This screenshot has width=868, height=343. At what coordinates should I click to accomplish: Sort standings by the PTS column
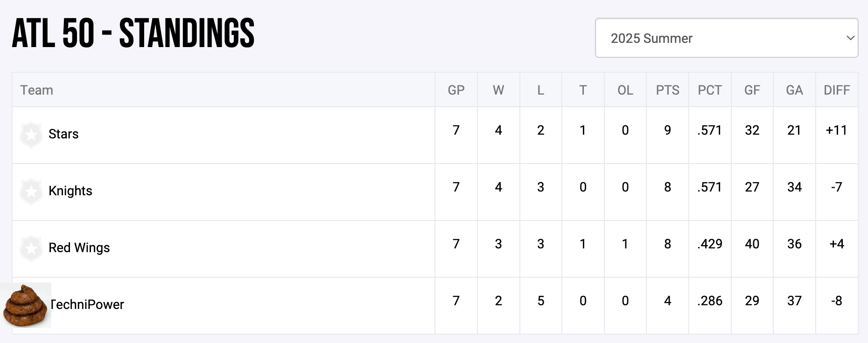point(667,90)
